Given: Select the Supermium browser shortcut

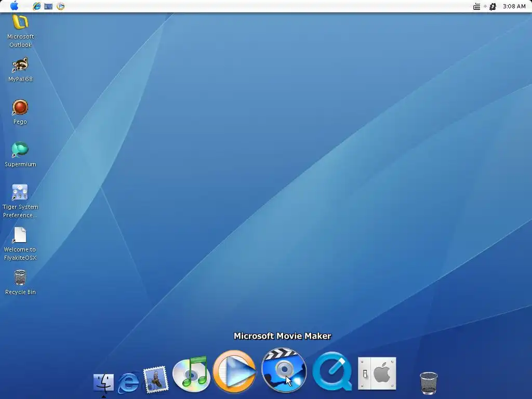Looking at the screenshot, I should click(20, 154).
